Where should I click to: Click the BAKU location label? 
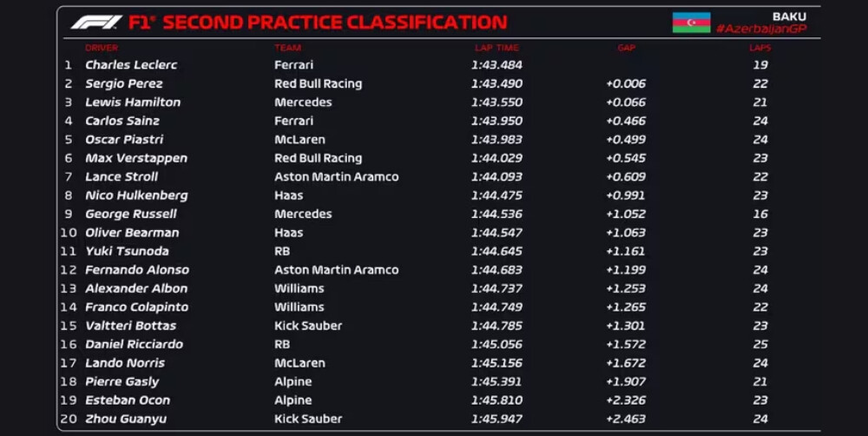789,17
